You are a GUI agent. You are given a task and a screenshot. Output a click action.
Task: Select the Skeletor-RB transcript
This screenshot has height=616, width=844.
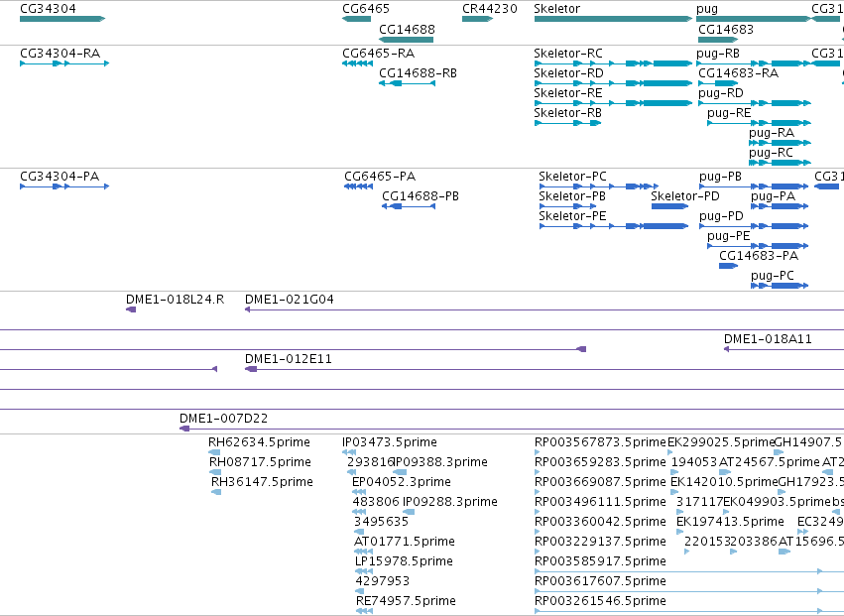pos(568,113)
